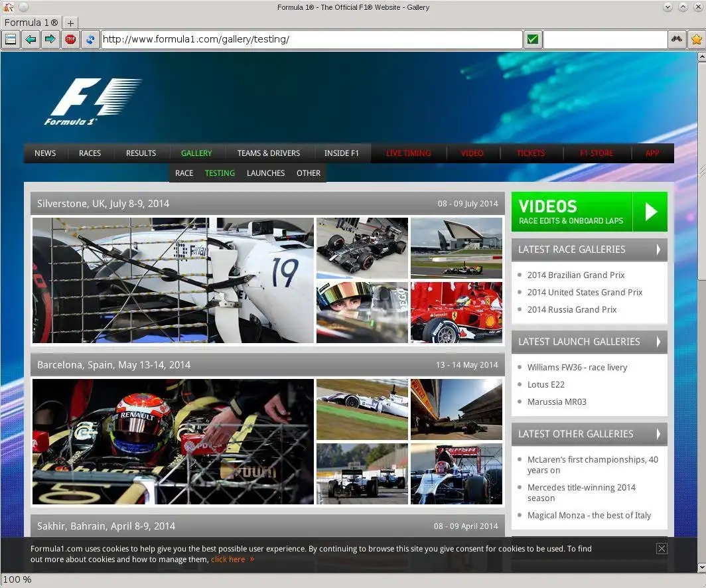Select the GALLERY menu item
Image resolution: width=706 pixels, height=588 pixels.
pyautogui.click(x=196, y=153)
